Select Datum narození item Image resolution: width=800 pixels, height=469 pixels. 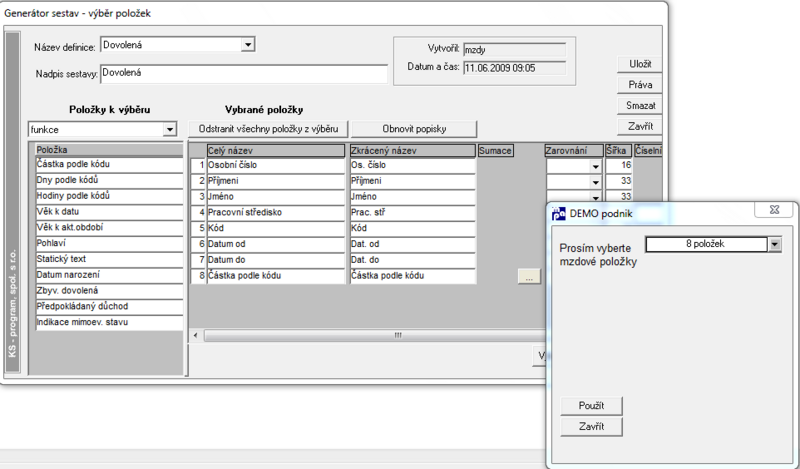[109, 275]
